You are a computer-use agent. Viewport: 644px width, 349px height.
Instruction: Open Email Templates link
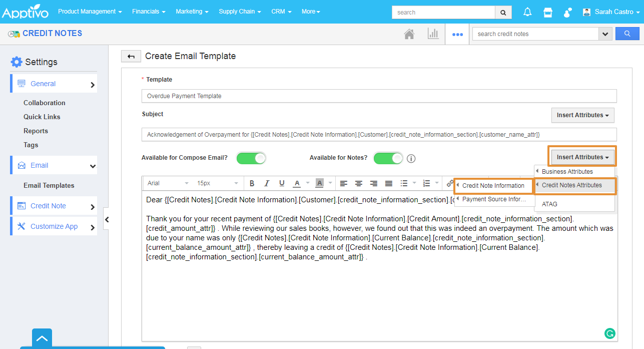point(49,185)
